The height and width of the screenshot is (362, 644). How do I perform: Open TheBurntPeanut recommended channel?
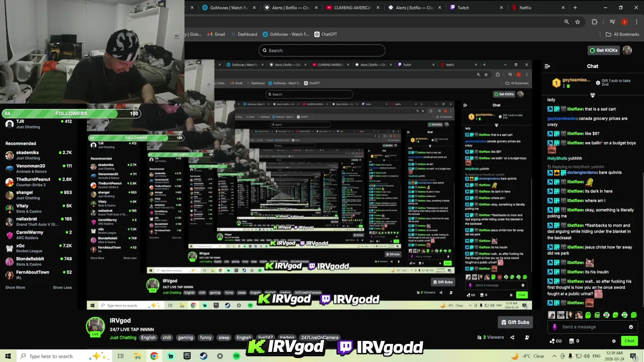39,182
